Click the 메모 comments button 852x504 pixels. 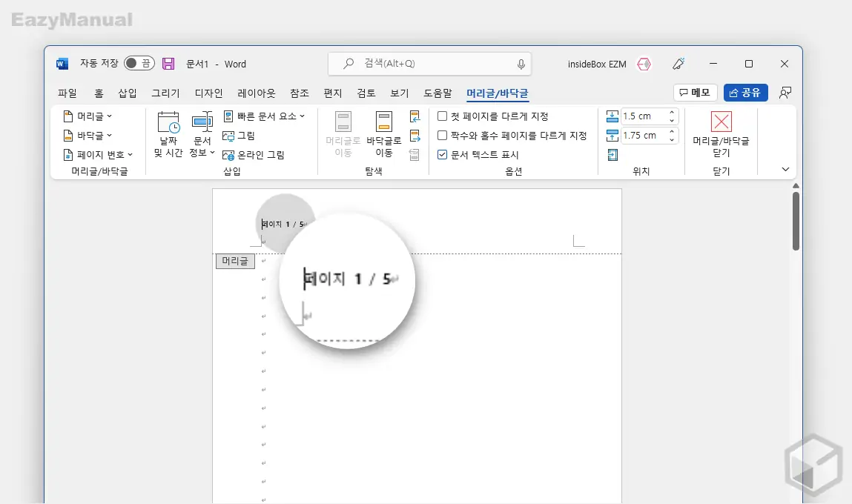coord(695,93)
